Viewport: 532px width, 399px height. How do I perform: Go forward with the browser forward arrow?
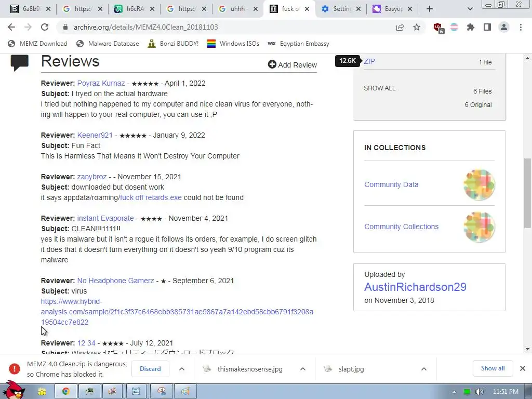(28, 27)
